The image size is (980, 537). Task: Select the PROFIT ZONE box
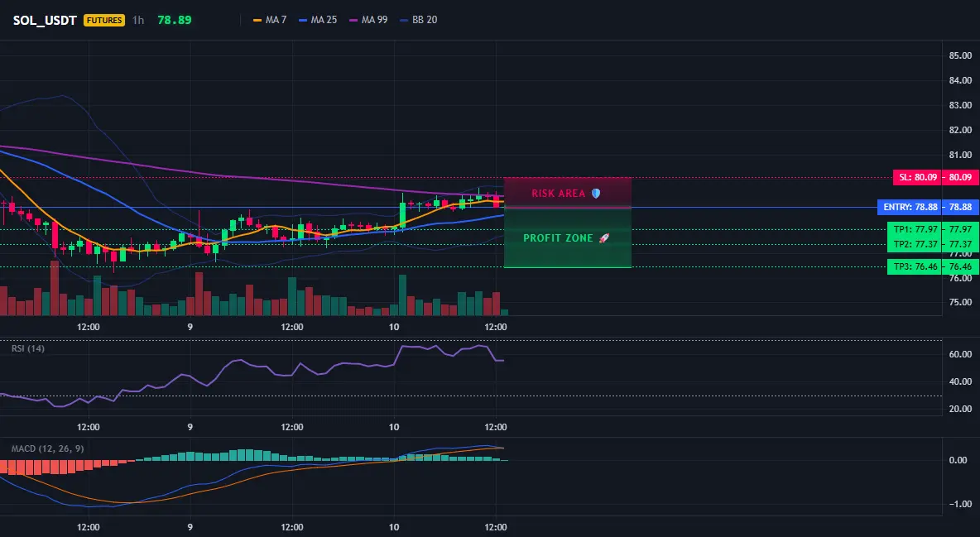[568, 237]
